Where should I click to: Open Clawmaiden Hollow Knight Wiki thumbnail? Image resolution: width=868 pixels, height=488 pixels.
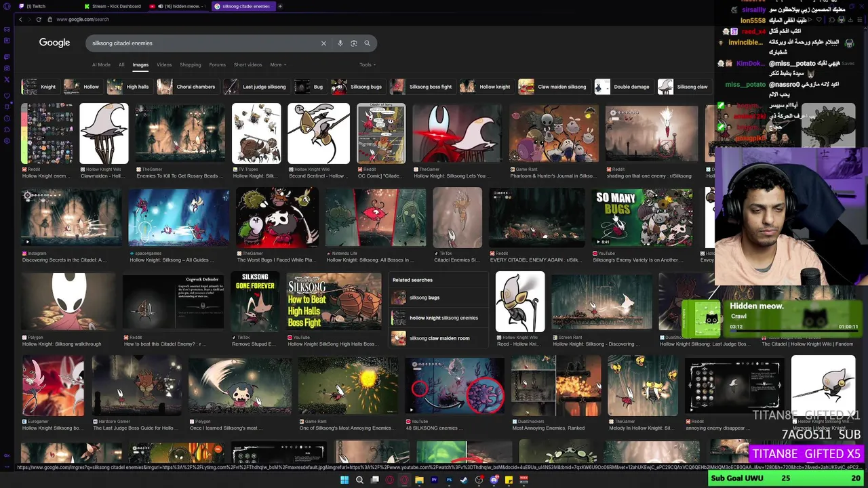click(104, 134)
